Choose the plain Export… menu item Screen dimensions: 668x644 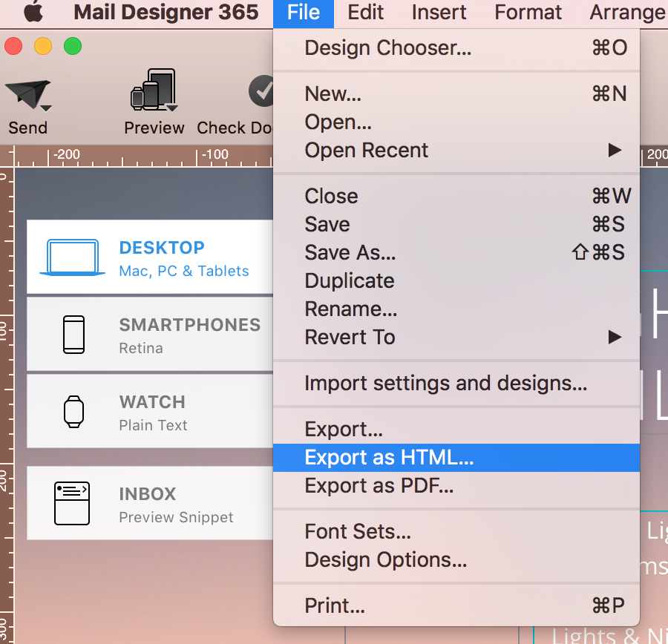(x=456, y=429)
